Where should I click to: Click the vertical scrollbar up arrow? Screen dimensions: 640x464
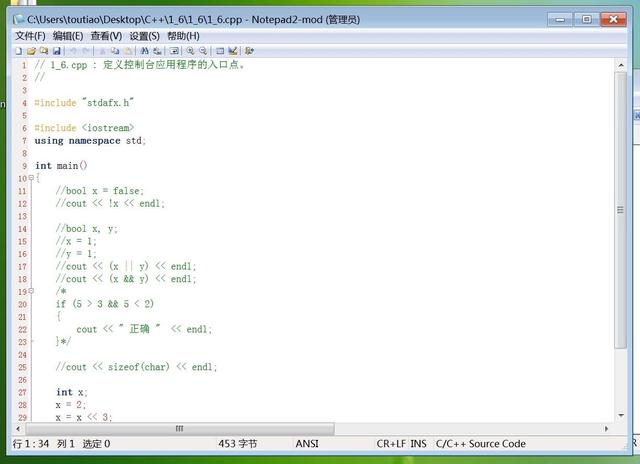[621, 65]
